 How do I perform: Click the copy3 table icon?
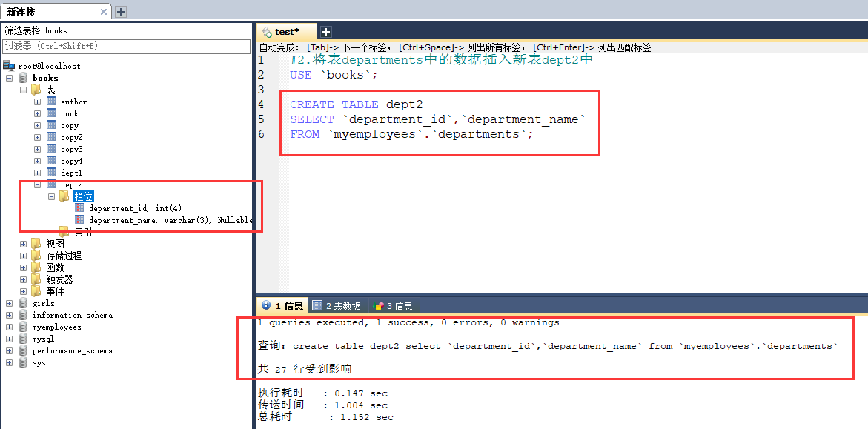tap(51, 149)
